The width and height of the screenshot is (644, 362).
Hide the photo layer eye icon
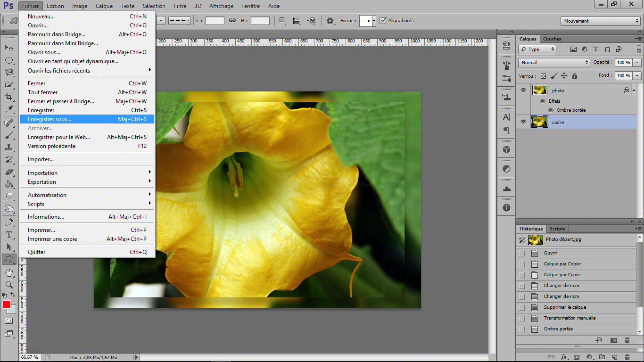pyautogui.click(x=523, y=90)
